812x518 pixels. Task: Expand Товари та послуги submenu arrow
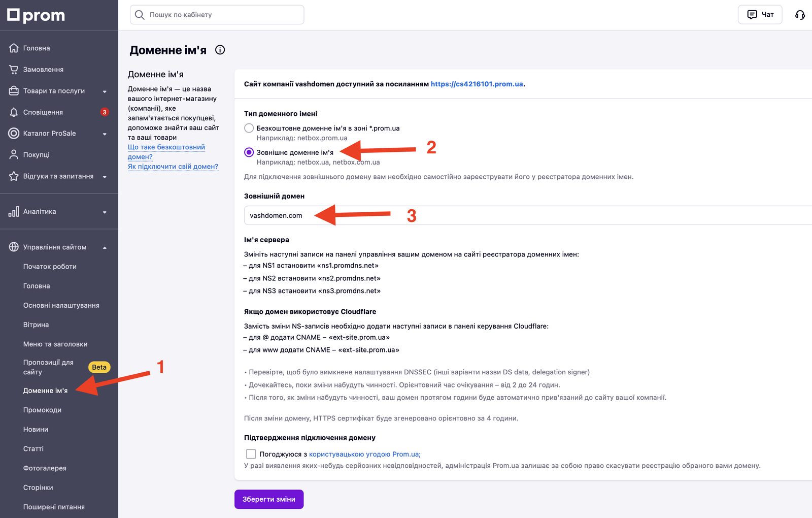pyautogui.click(x=105, y=91)
